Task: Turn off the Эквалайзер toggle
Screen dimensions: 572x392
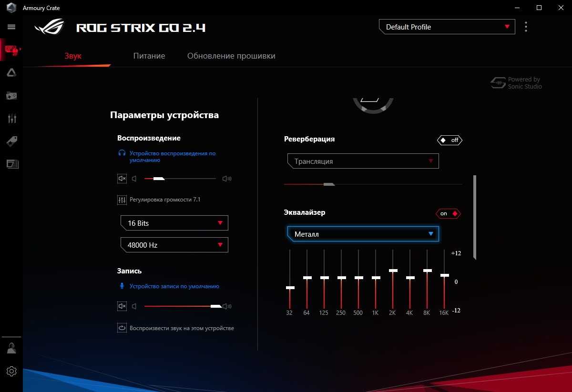Action: coord(448,213)
